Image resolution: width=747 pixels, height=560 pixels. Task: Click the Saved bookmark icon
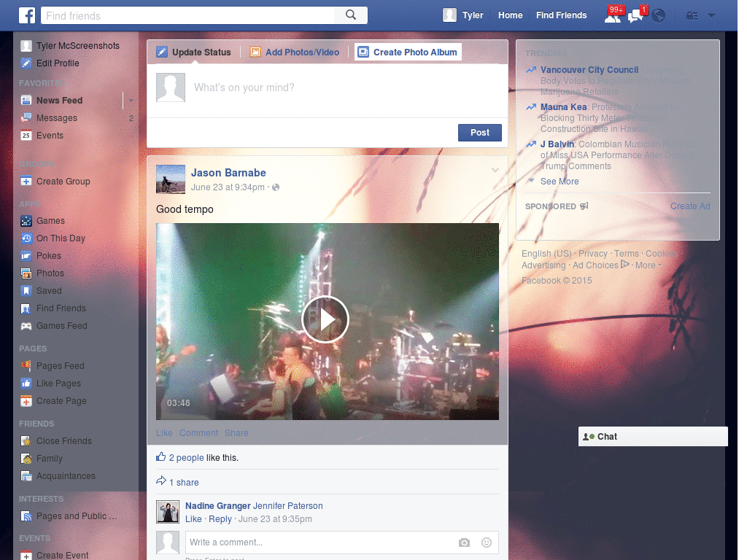point(26,290)
